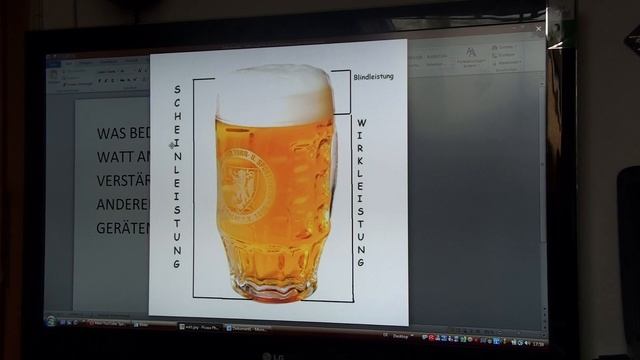Switch to the watt.jpg Picasa taskbar button
The image size is (640, 360).
[200, 327]
